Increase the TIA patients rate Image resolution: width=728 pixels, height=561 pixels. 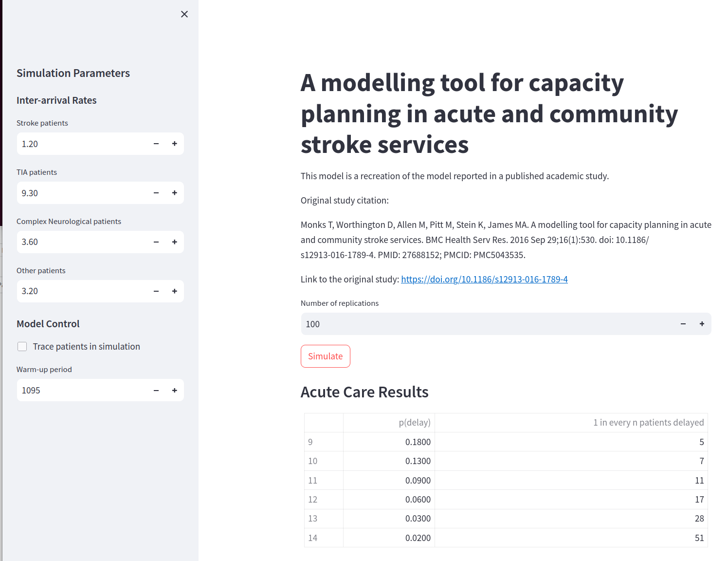pyautogui.click(x=175, y=193)
